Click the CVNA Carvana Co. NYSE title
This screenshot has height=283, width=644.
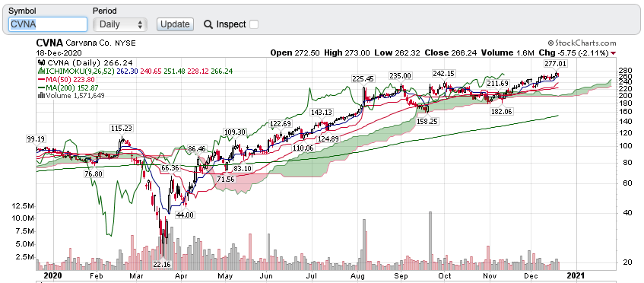[x=86, y=43]
